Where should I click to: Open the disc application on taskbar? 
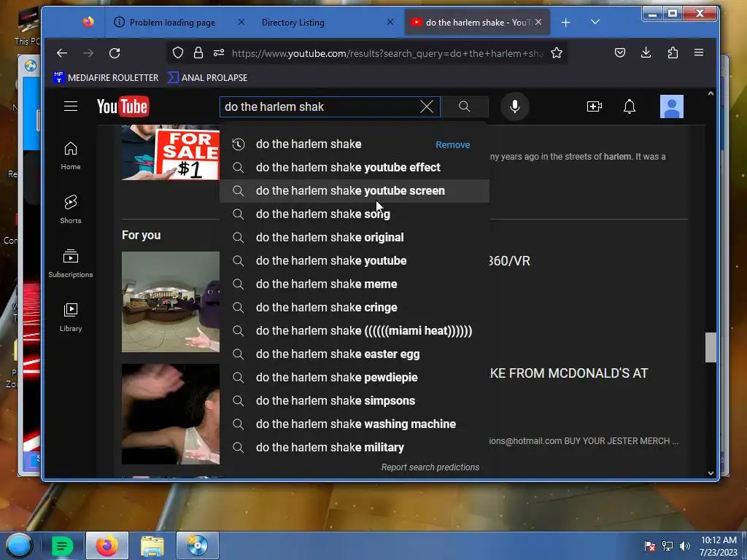click(198, 545)
